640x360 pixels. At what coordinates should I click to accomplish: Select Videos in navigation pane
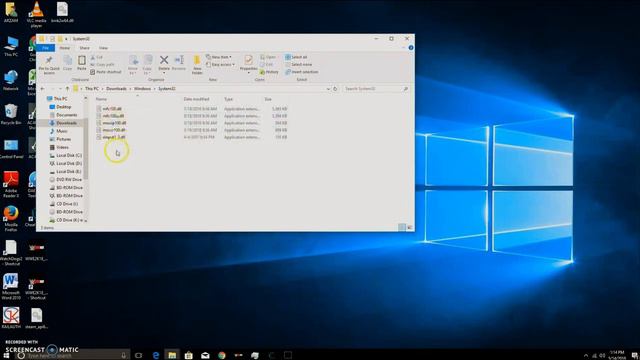pyautogui.click(x=62, y=147)
